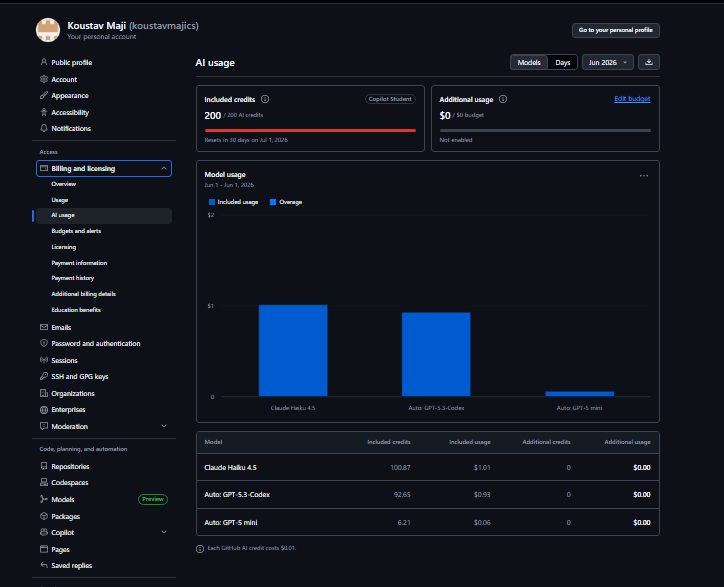Open Education benefits
The image size is (724, 587).
(76, 310)
